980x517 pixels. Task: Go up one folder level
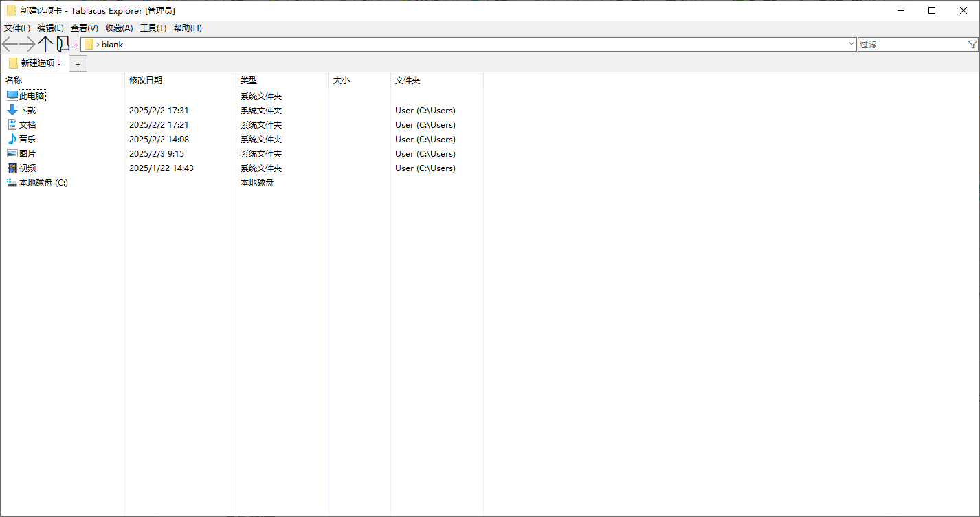45,44
